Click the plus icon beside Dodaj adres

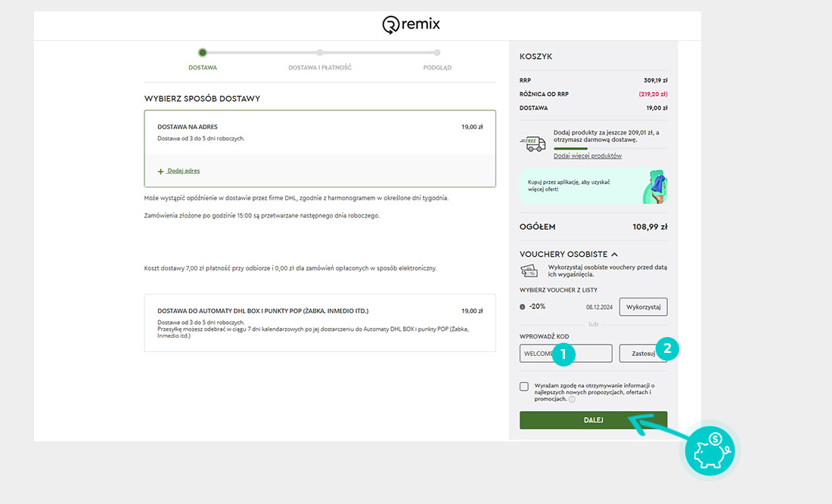160,172
